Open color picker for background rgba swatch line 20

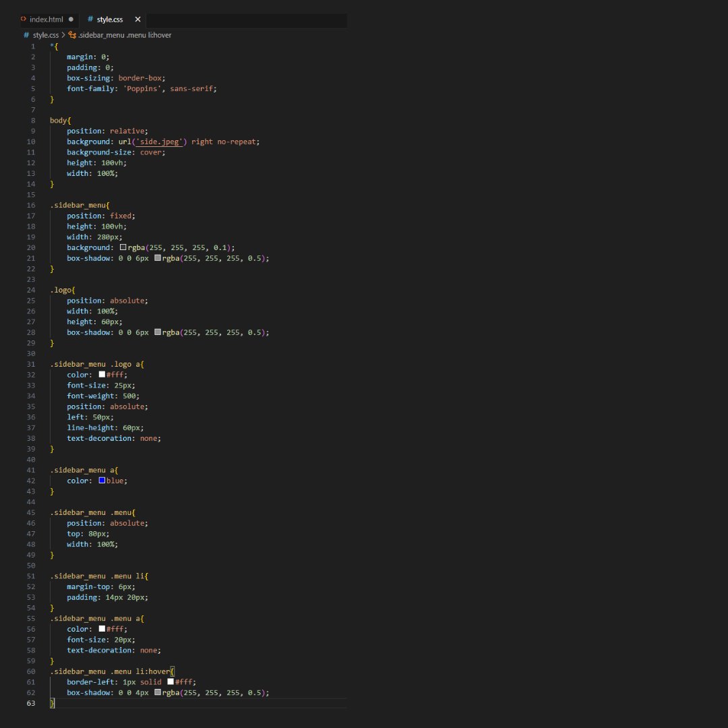pos(123,247)
